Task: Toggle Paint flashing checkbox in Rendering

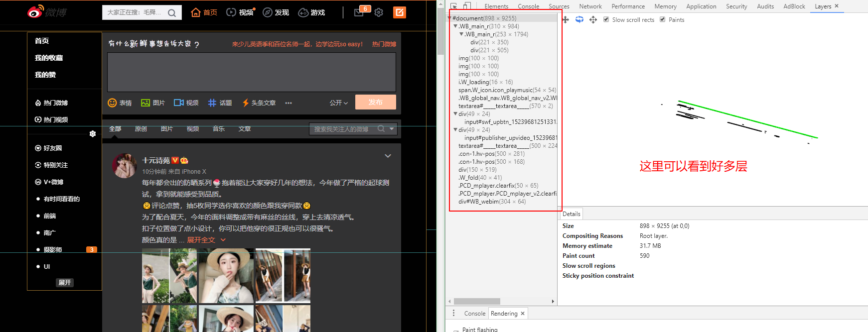Action: click(x=456, y=331)
